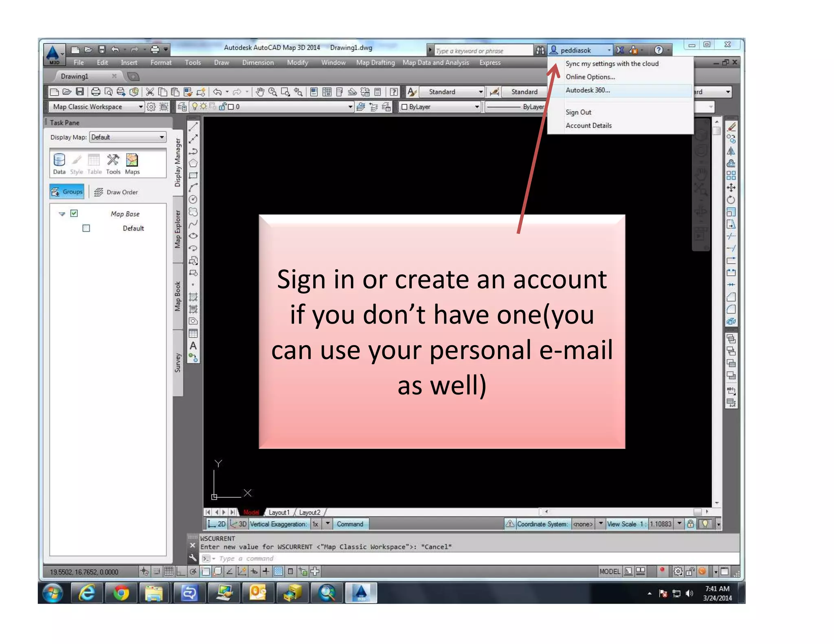The height and width of the screenshot is (644, 834).
Task: Click the Circle draw tool
Action: pos(193,199)
